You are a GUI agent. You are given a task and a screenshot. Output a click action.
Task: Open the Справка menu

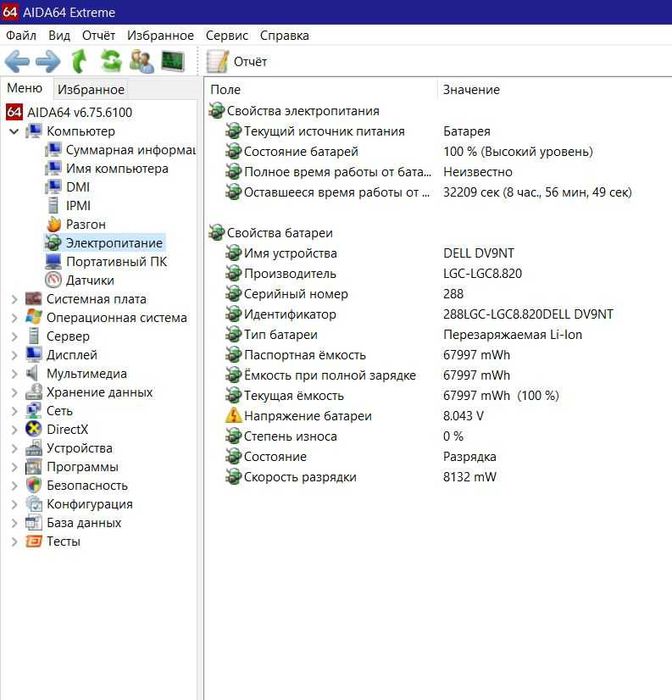click(284, 35)
